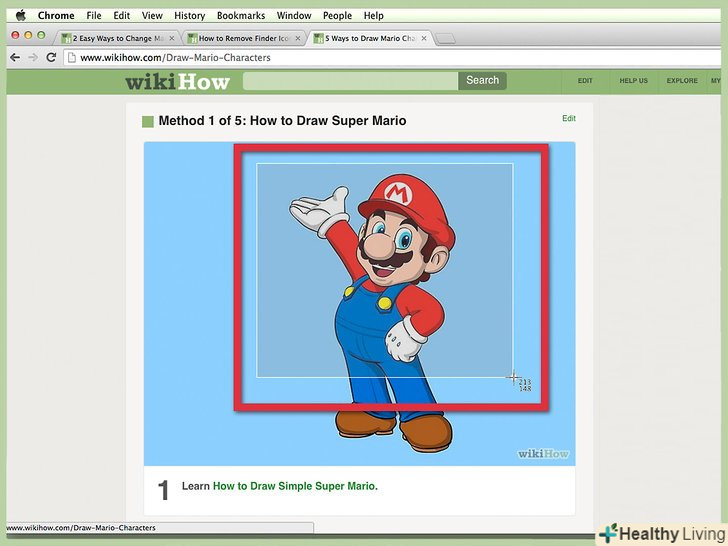Switch to the '2 Easy Ways to Change' tab
Viewport: 728px width, 546px height.
pyautogui.click(x=113, y=39)
